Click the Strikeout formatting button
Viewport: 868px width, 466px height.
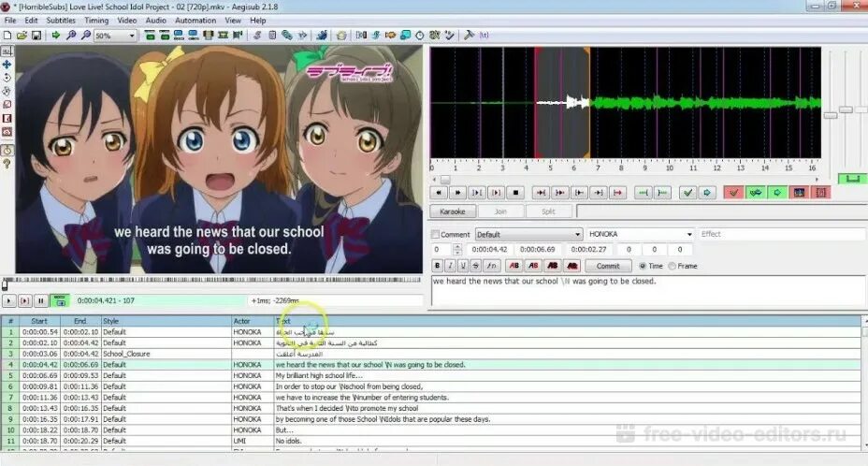(475, 266)
